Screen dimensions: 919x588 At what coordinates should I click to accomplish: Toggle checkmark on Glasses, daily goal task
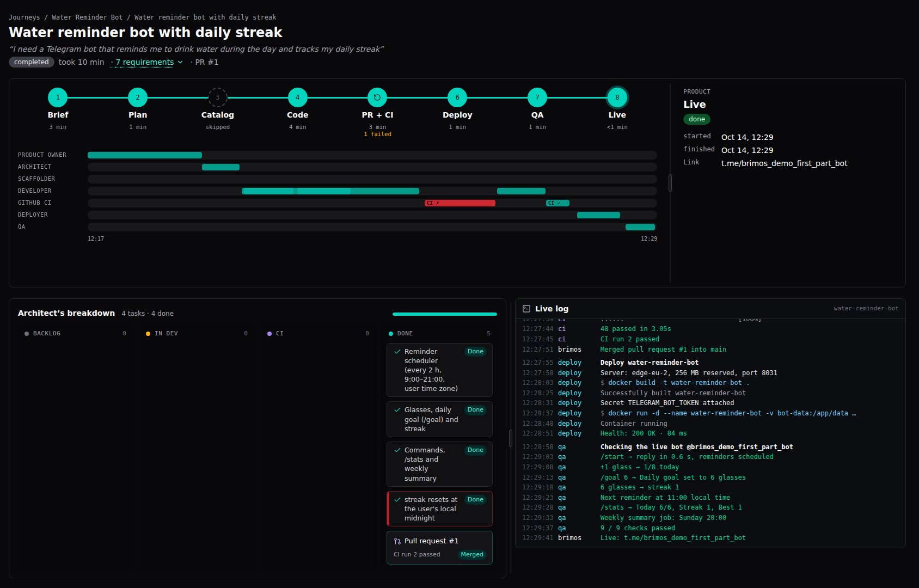(x=397, y=410)
